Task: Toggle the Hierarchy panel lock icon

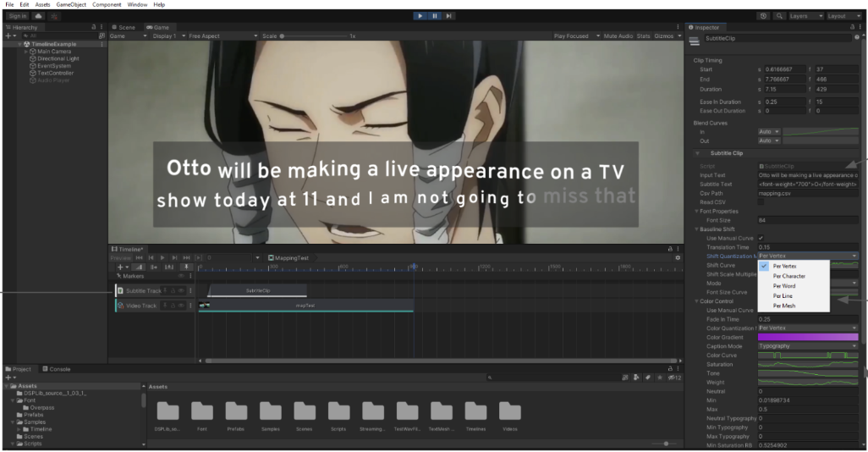Action: [94, 26]
